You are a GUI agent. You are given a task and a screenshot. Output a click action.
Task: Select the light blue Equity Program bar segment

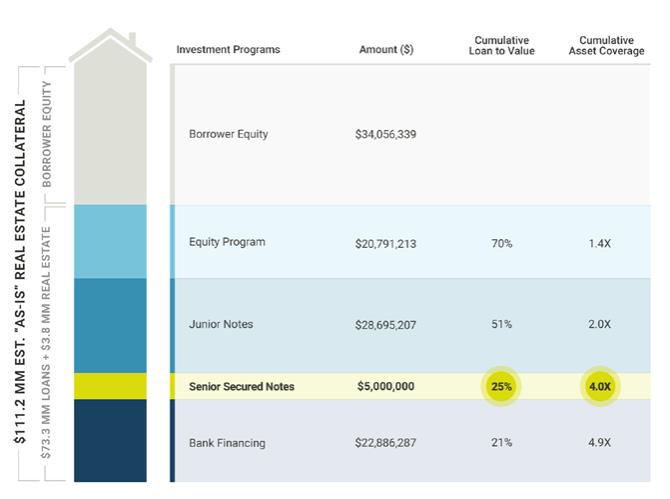coord(110,241)
